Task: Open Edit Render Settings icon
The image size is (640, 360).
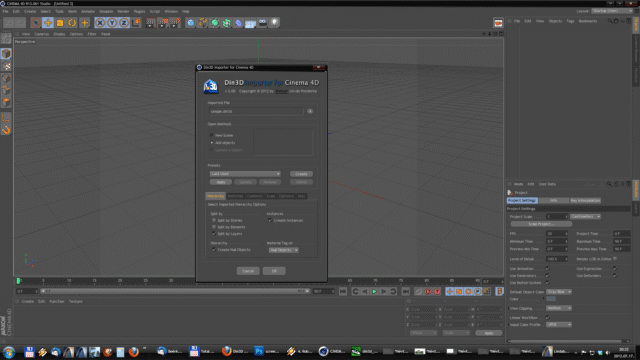Action: pos(175,23)
